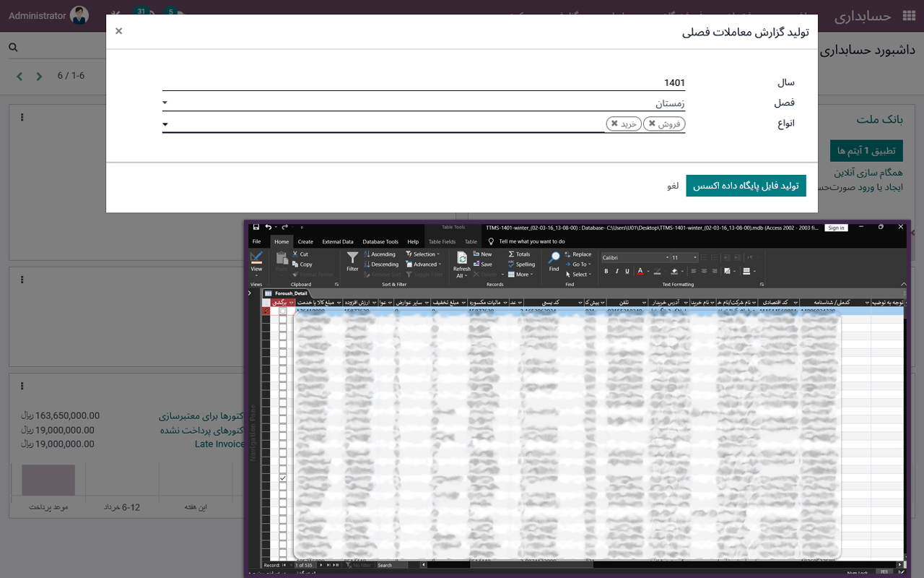This screenshot has height=578, width=924.
Task: Select the Copy icon in the Clipboard group
Action: point(296,263)
